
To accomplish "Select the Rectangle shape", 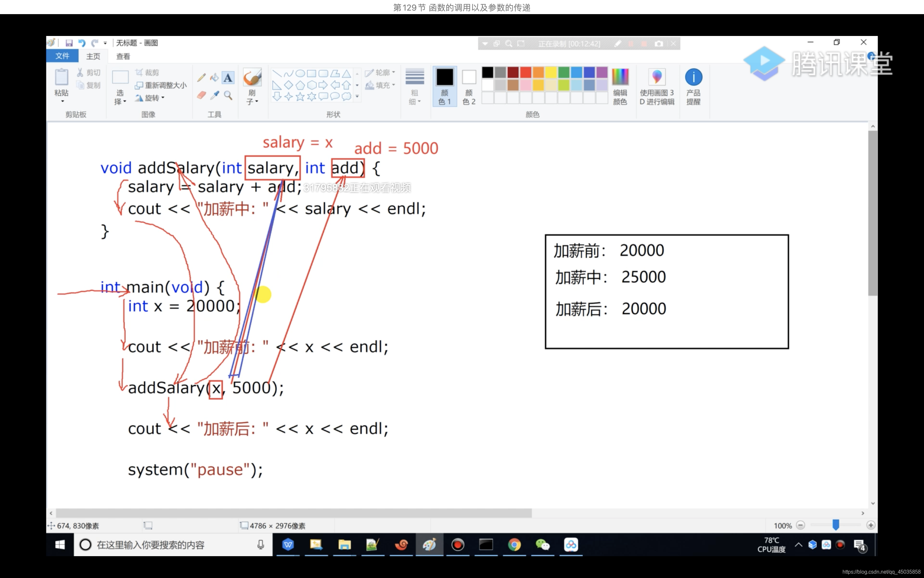I will (x=312, y=74).
